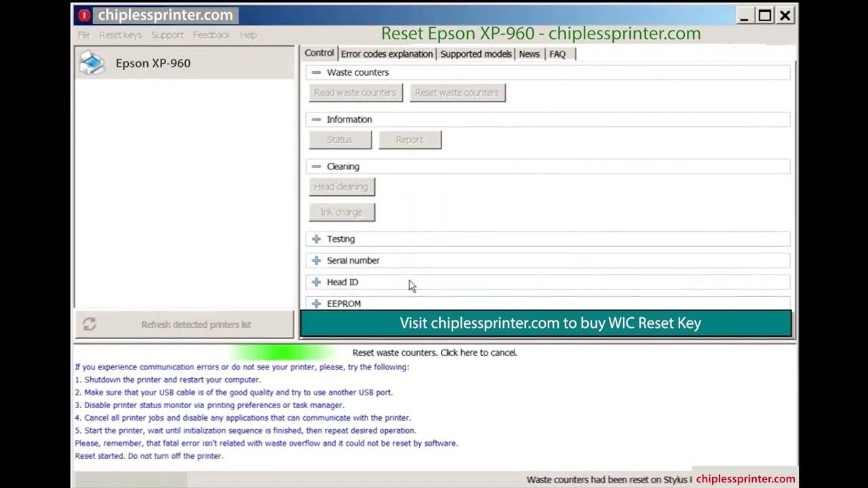Select the Epson XP-960 printer icon

92,63
